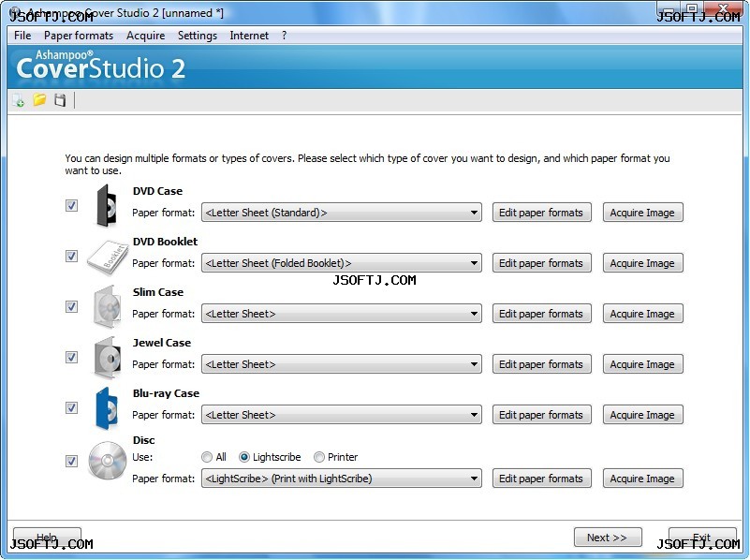Click Acquire Image for Blu-ray Case
The height and width of the screenshot is (560, 750).
coord(643,415)
